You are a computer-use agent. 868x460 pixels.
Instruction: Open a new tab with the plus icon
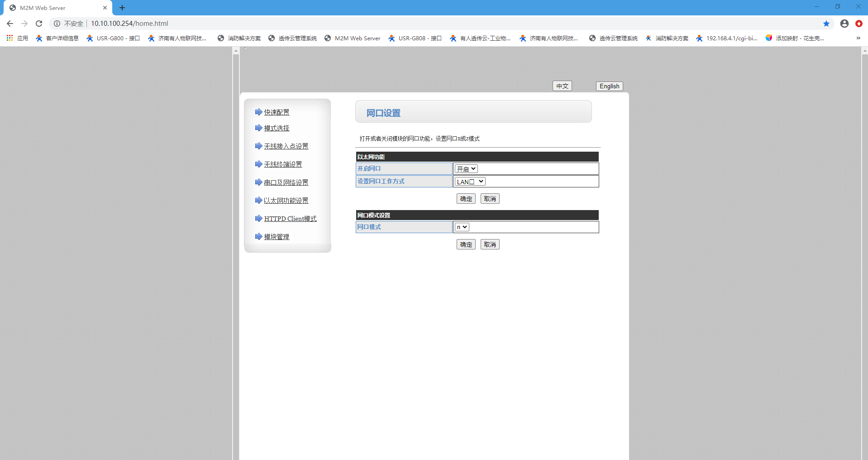coord(122,8)
